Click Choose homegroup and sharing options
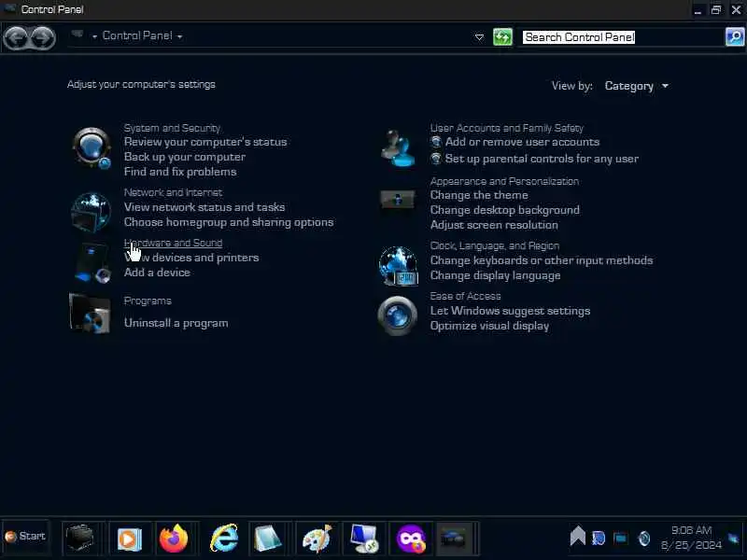The width and height of the screenshot is (747, 560). [229, 222]
